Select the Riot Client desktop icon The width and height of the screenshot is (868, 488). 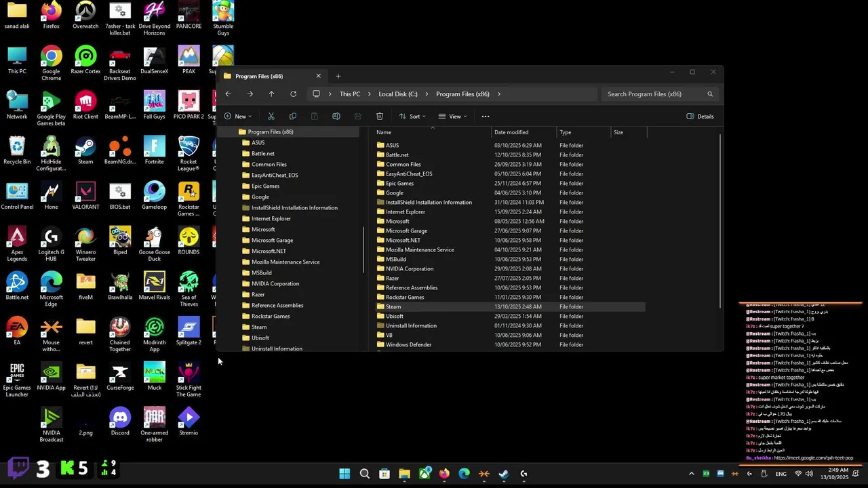click(x=85, y=105)
